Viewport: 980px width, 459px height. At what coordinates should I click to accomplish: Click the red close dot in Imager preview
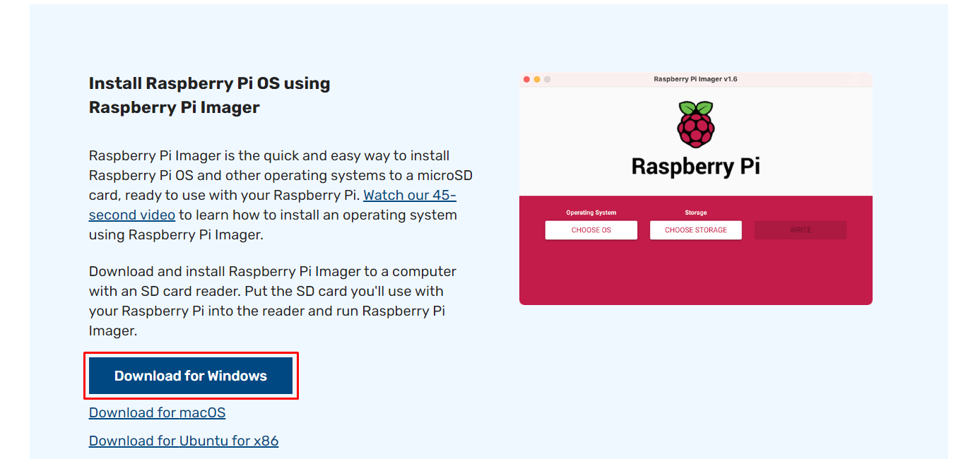(526, 79)
